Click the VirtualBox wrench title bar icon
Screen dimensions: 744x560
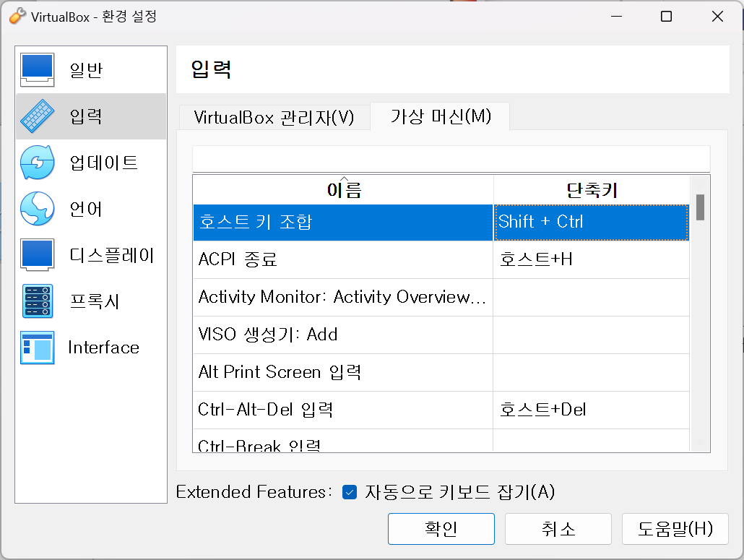[x=17, y=16]
